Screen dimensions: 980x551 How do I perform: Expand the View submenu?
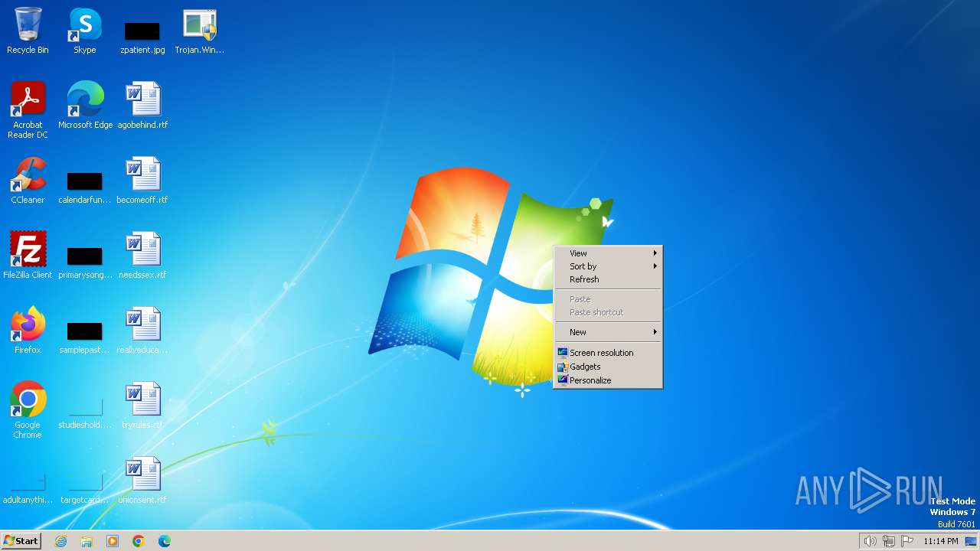(608, 253)
